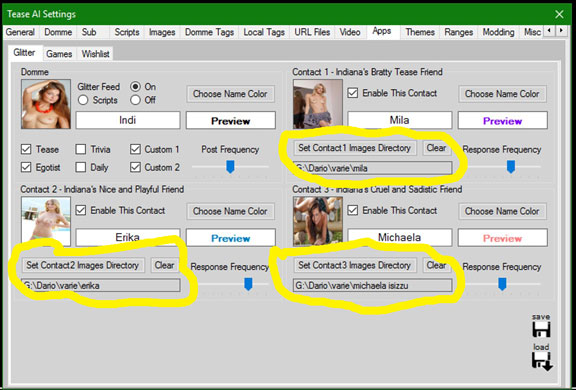Click the Michaela name field
The height and width of the screenshot is (390, 576).
pyautogui.click(x=400, y=237)
